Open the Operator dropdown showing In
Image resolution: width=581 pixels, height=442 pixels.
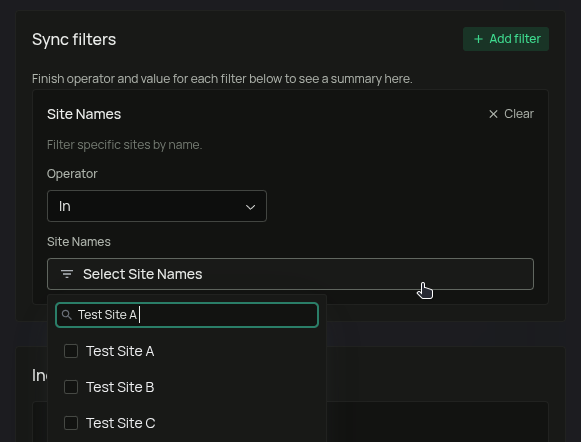pos(157,206)
